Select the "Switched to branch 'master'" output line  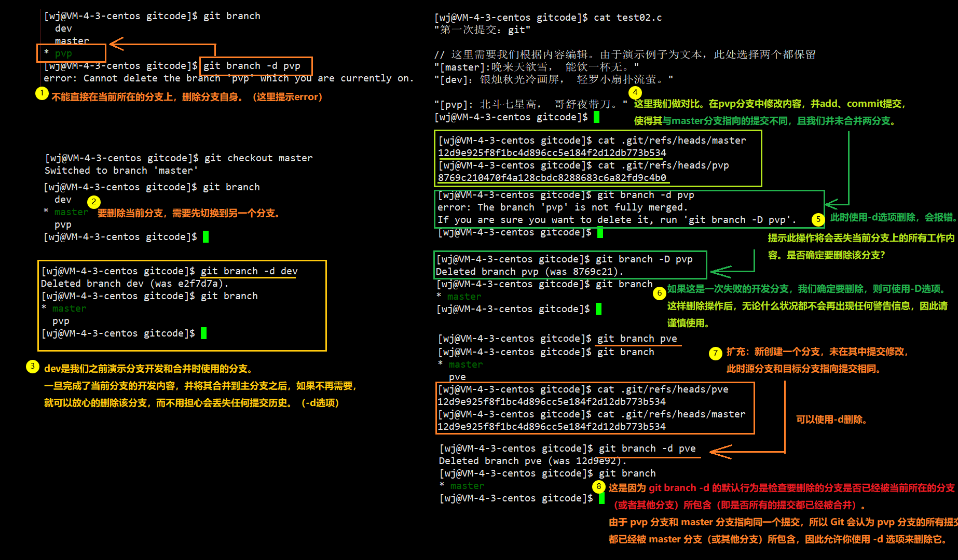coord(121,171)
